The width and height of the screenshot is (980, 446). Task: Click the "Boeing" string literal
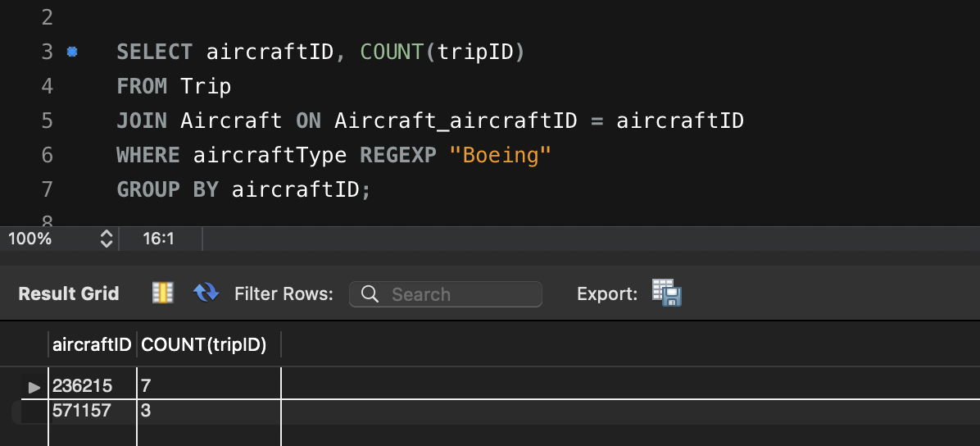(501, 155)
